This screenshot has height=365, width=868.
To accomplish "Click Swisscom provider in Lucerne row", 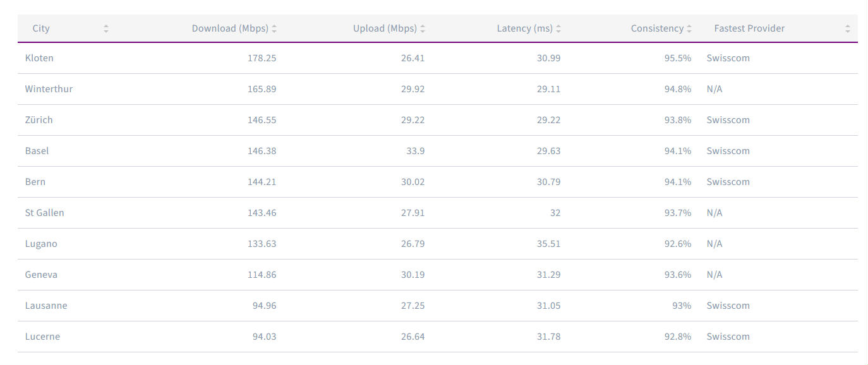I will [728, 337].
